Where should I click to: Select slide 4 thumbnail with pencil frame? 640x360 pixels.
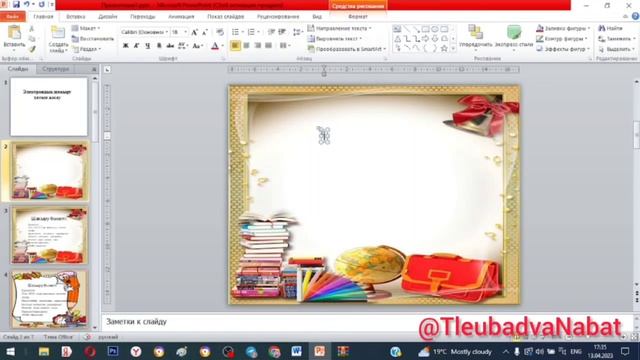coord(49,299)
